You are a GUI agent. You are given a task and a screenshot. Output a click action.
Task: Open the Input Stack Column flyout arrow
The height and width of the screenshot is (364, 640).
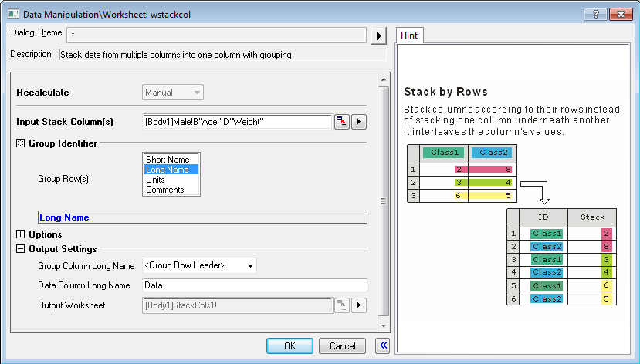click(x=359, y=122)
